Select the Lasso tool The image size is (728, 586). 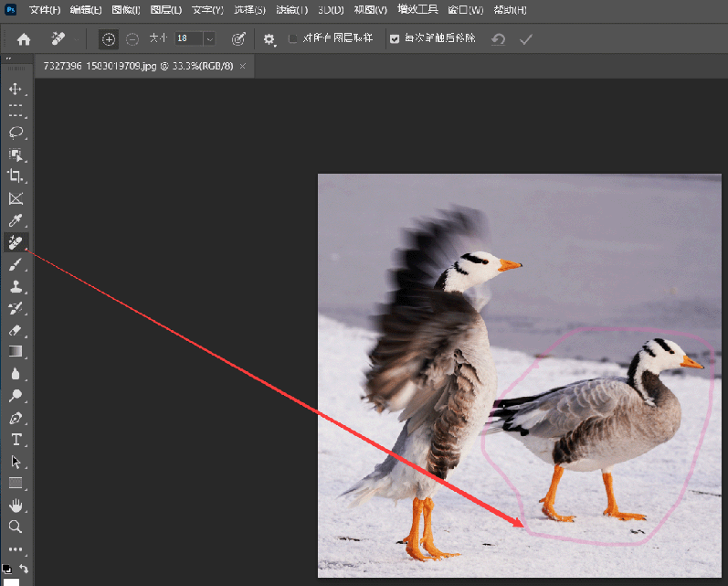click(x=16, y=133)
